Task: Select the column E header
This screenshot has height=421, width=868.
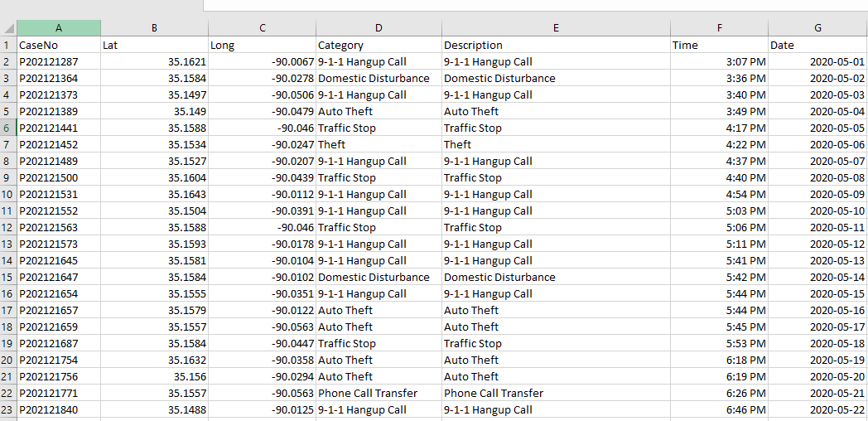Action: pos(556,28)
